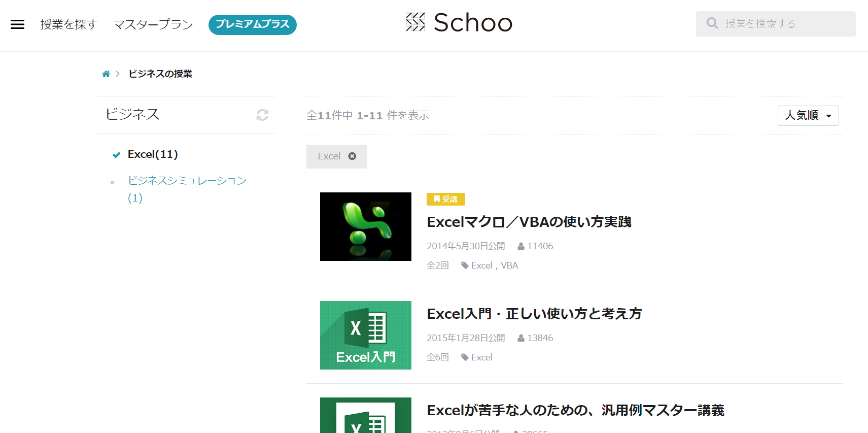Click the tag icon in Excel入門 row
The image size is (868, 433).
tap(465, 357)
